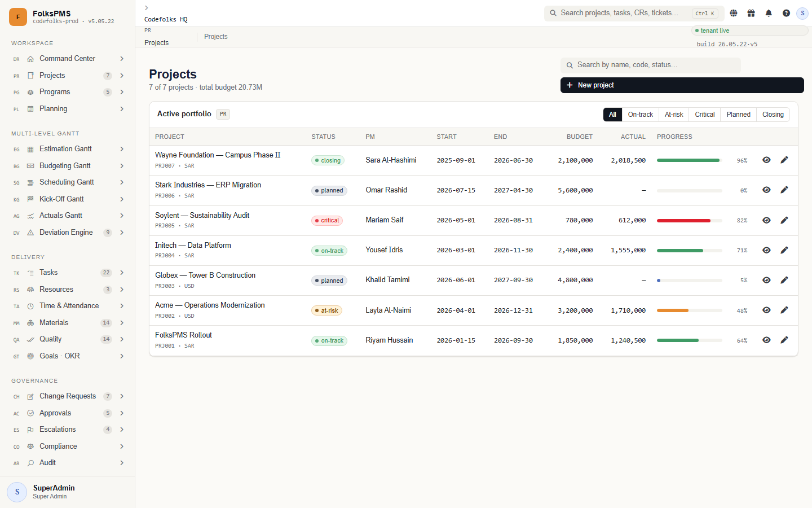Viewport: 812px width, 508px height.
Task: Filter portfolio by On-track
Action: [641, 115]
